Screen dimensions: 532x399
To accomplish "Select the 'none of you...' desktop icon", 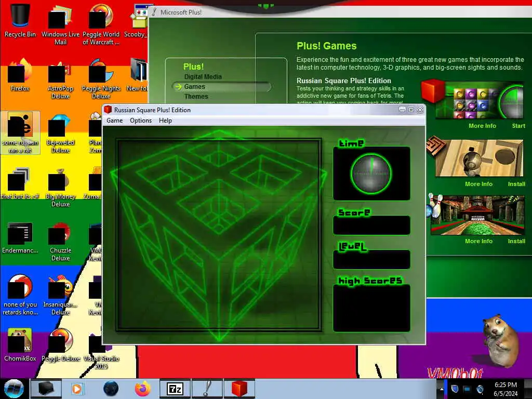I will [20, 295].
